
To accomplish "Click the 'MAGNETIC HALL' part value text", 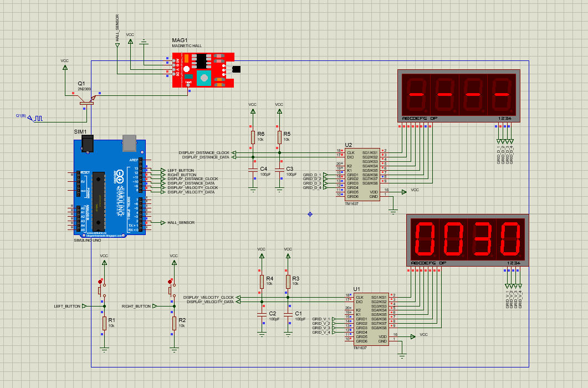I will [187, 46].
